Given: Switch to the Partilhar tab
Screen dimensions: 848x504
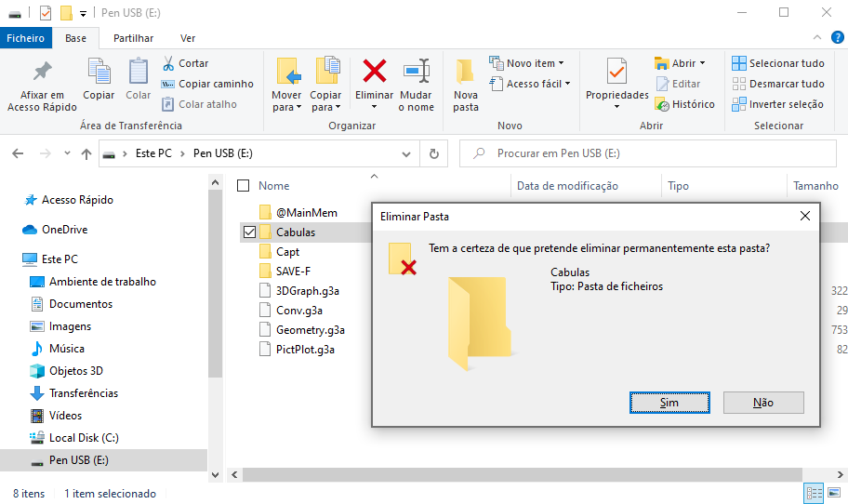Looking at the screenshot, I should [133, 38].
